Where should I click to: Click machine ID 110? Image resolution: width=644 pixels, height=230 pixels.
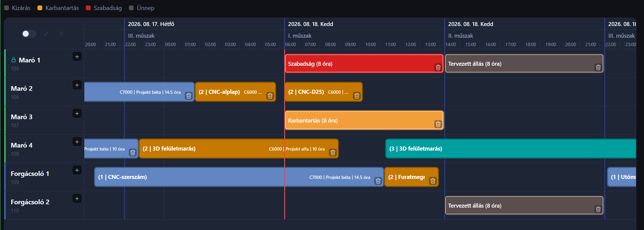pyautogui.click(x=15, y=211)
